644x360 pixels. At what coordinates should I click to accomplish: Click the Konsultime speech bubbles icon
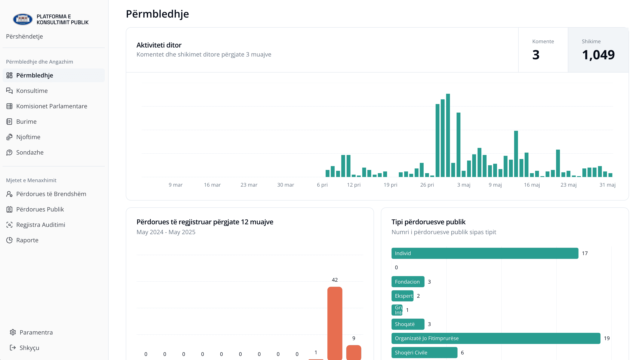pos(9,91)
